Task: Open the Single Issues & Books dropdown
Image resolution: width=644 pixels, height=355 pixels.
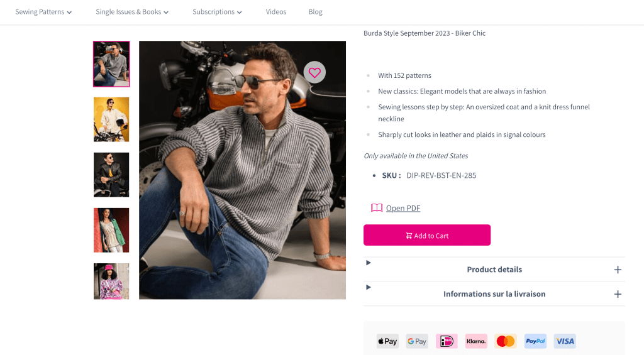Action: (x=132, y=12)
